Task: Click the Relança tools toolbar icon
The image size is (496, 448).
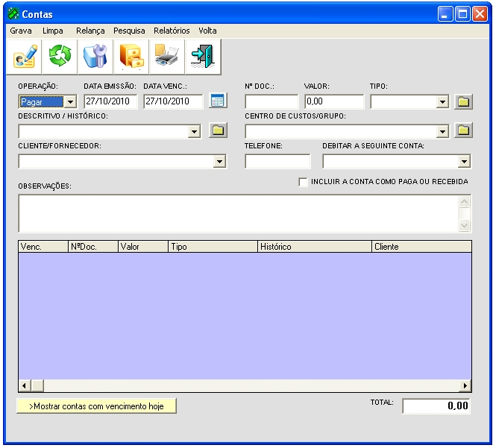Action: click(x=95, y=57)
